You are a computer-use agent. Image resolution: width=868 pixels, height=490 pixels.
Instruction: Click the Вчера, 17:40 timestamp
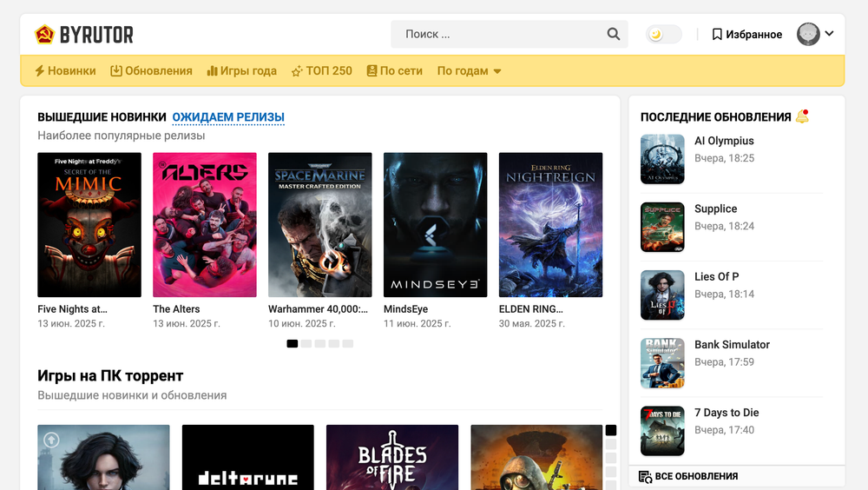point(725,429)
